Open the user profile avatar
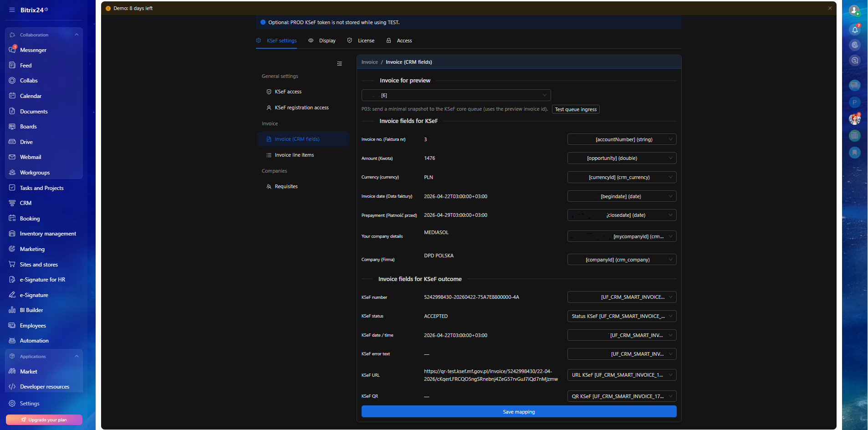This screenshot has width=868, height=430. tap(854, 10)
